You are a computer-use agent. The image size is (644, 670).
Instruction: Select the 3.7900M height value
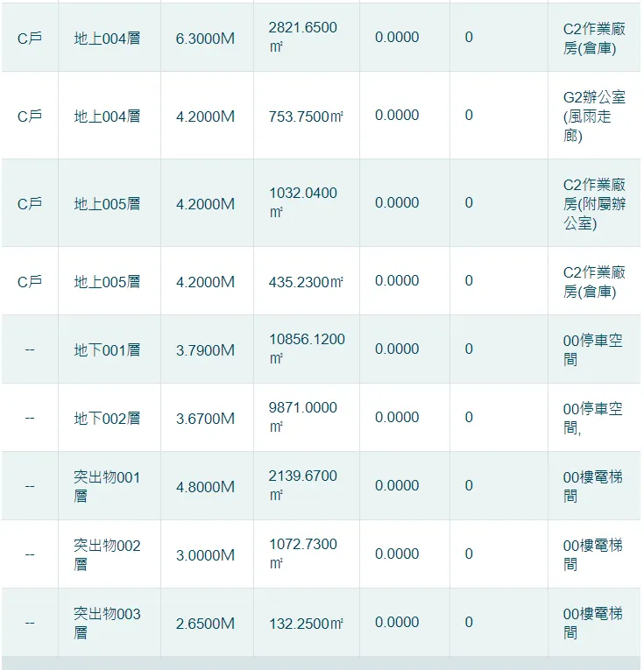tap(205, 349)
